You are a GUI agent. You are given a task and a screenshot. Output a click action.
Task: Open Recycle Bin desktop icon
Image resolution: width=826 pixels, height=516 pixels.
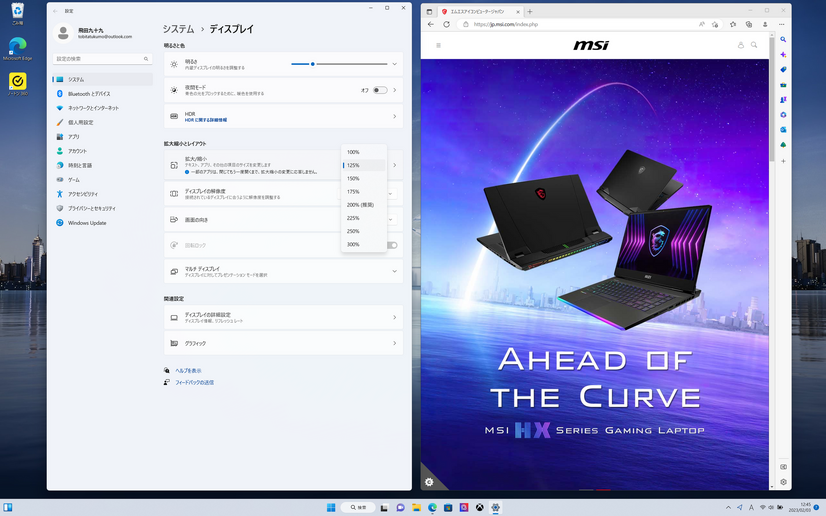[x=17, y=14]
